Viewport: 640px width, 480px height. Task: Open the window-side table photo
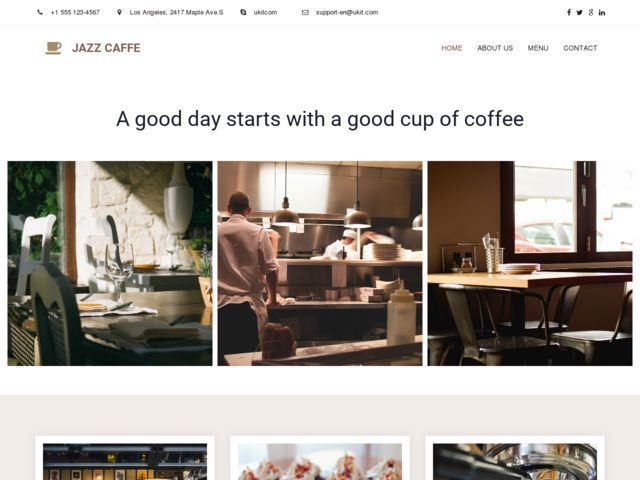click(530, 263)
